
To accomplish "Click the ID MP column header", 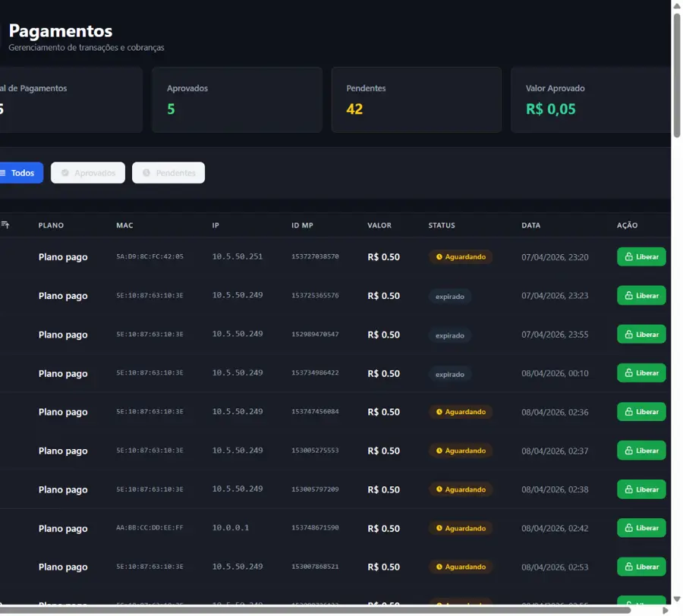I will coord(302,225).
